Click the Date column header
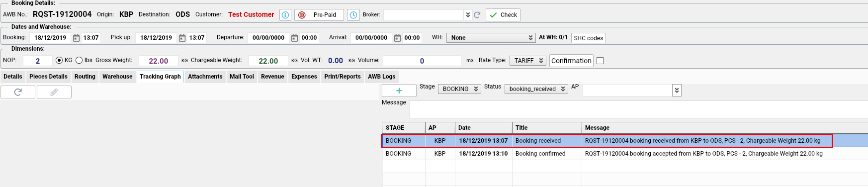868x187 pixels. pyautogui.click(x=484, y=128)
